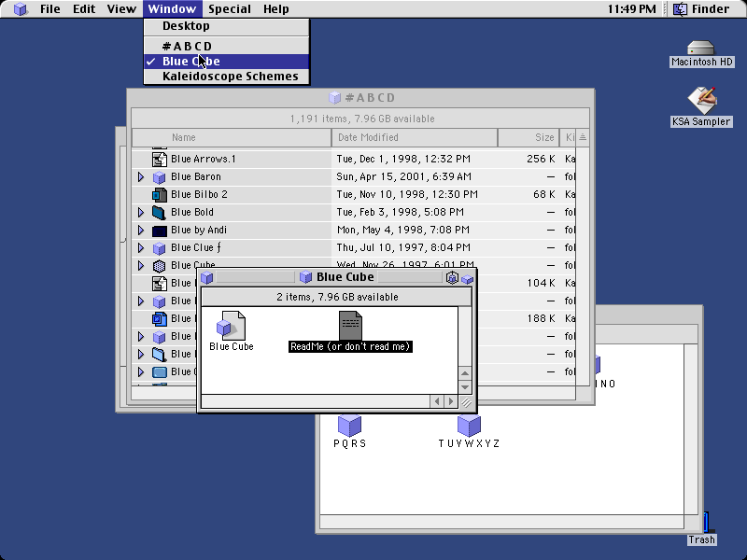747x560 pixels.
Task: Click the "104 K" size value
Action: 541,284
